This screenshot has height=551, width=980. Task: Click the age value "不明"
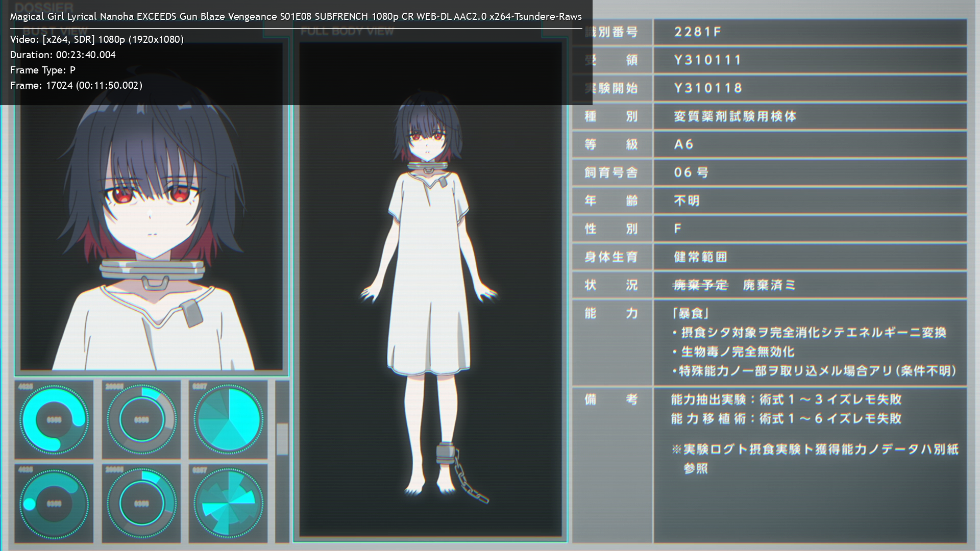click(x=687, y=201)
